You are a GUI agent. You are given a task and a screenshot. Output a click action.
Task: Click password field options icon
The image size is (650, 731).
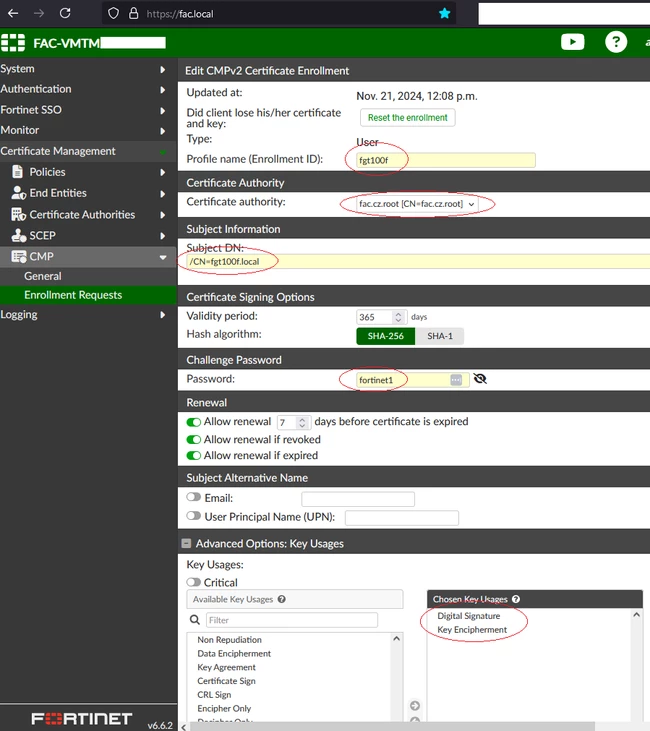pos(456,379)
